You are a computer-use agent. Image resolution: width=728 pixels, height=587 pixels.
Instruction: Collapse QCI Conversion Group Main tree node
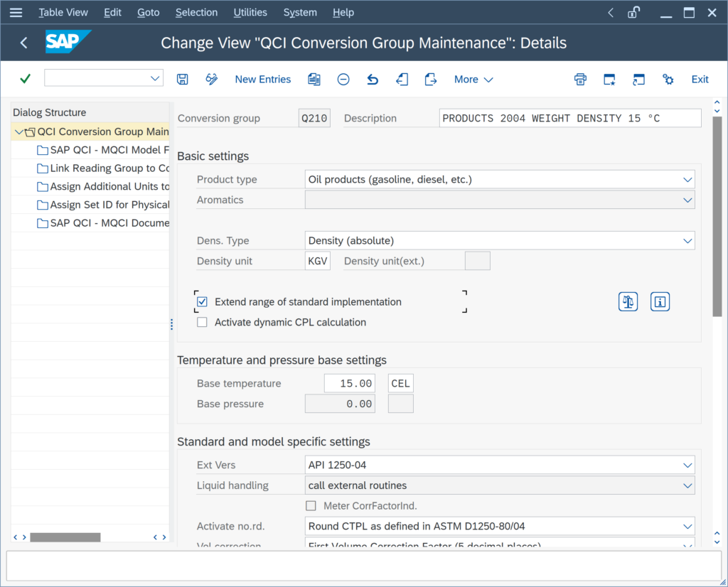(x=18, y=131)
